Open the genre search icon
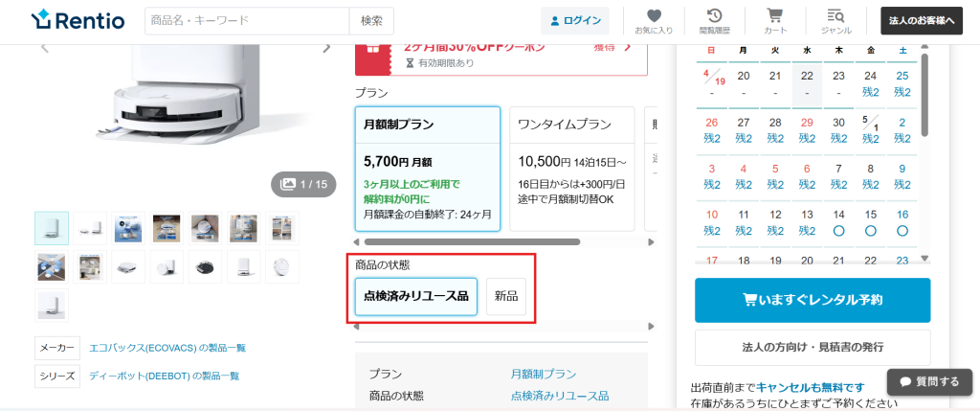This screenshot has width=980, height=411. point(835,15)
